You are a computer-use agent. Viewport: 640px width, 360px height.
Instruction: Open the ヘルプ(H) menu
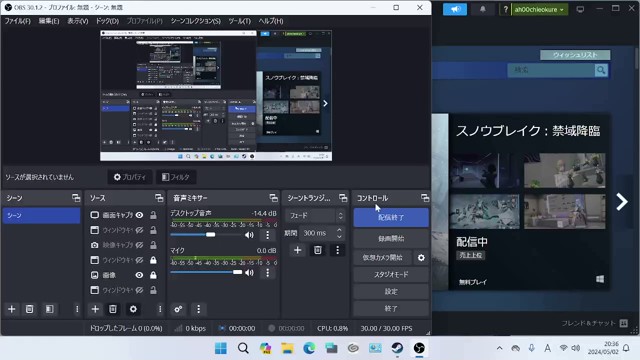pos(271,21)
